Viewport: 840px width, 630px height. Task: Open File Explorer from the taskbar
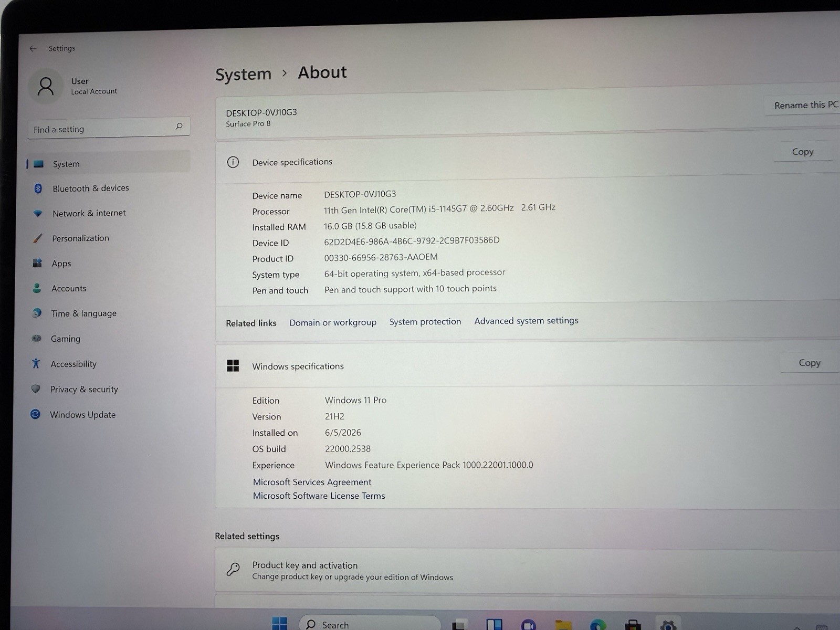563,625
